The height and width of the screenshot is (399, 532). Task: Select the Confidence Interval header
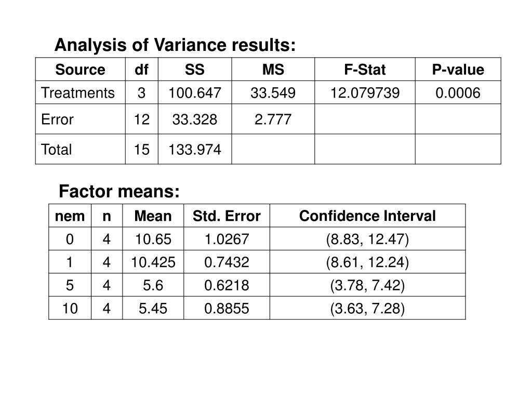tap(367, 216)
